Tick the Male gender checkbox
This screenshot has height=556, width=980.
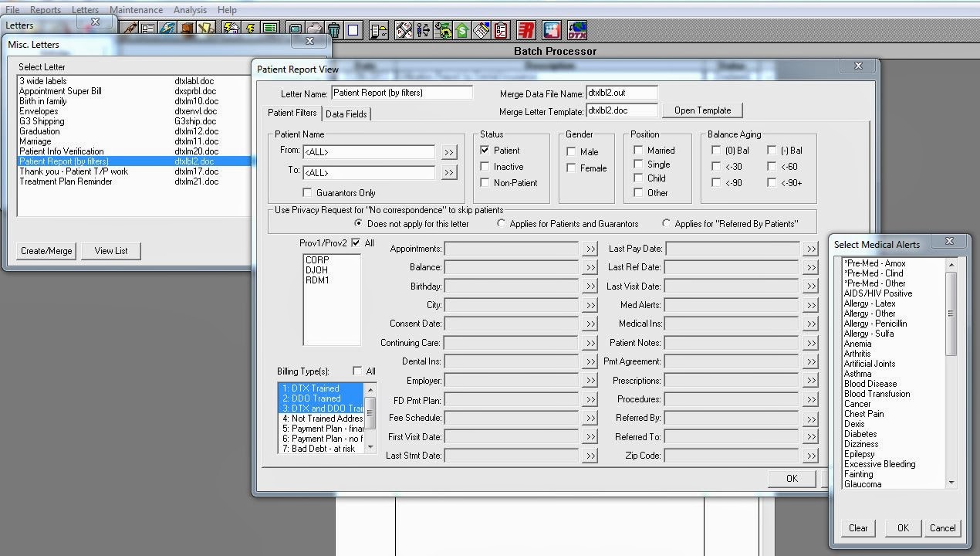pos(571,152)
